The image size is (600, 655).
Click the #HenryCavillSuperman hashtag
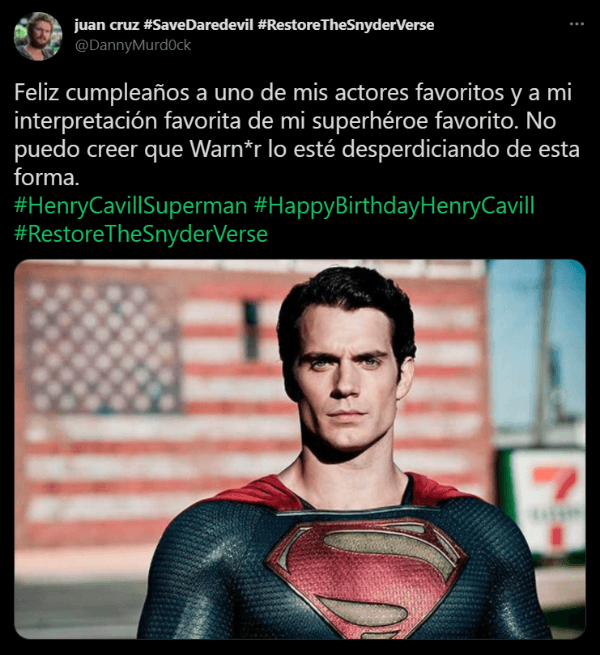click(x=131, y=206)
